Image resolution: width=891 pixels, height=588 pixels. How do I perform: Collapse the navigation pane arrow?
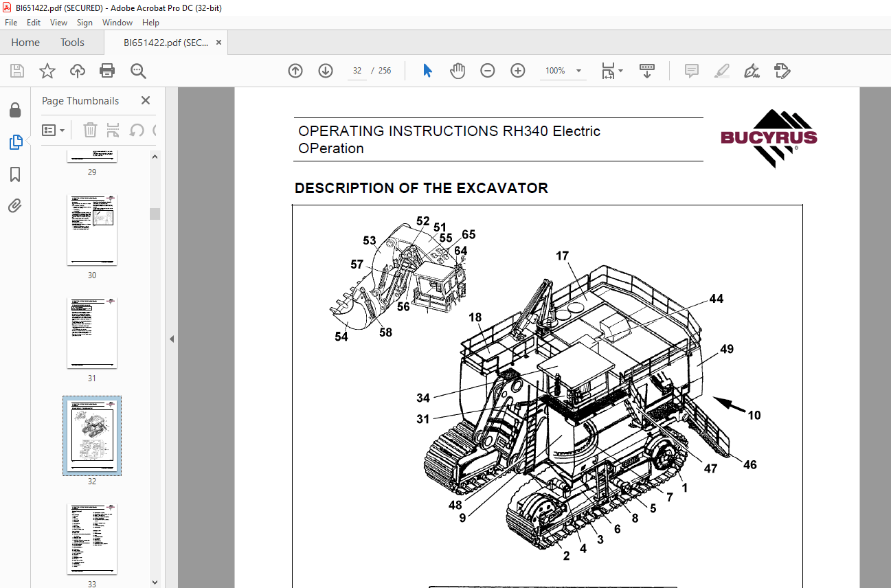pos(172,339)
